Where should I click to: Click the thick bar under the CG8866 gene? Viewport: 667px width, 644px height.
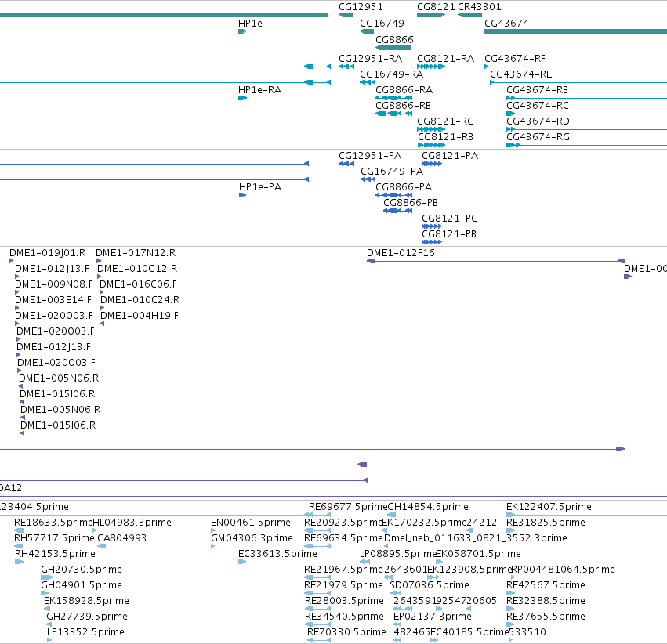[393, 48]
